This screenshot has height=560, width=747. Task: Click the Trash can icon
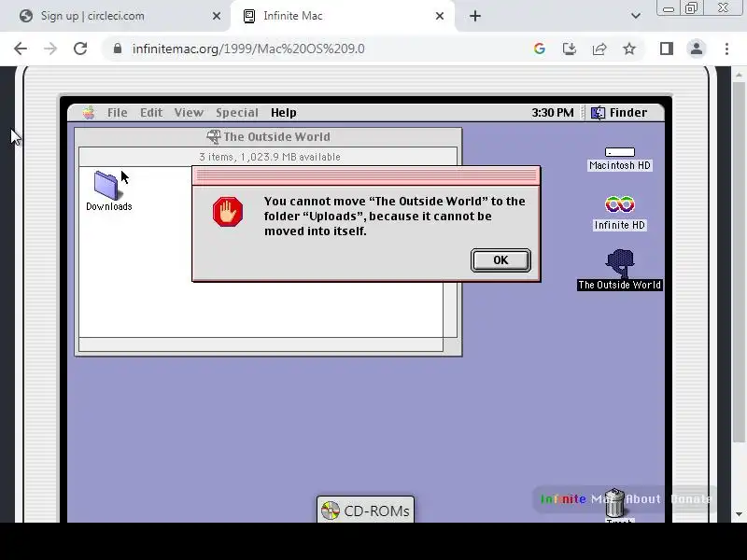[x=615, y=504]
